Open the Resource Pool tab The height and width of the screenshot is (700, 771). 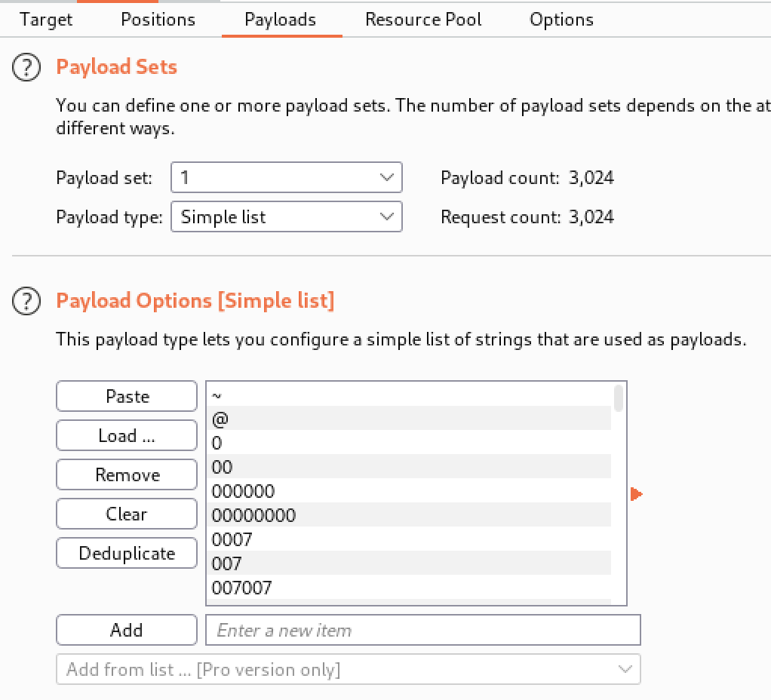(x=423, y=20)
